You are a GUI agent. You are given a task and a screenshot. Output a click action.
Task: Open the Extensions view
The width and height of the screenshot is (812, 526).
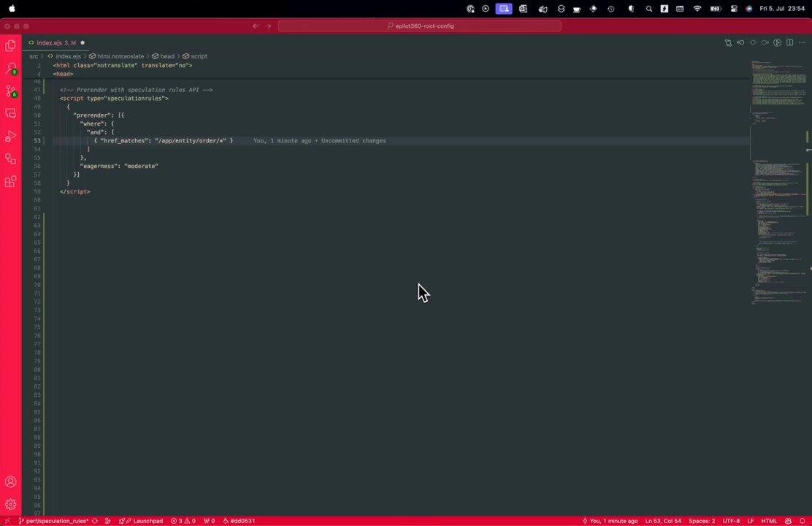pos(10,181)
